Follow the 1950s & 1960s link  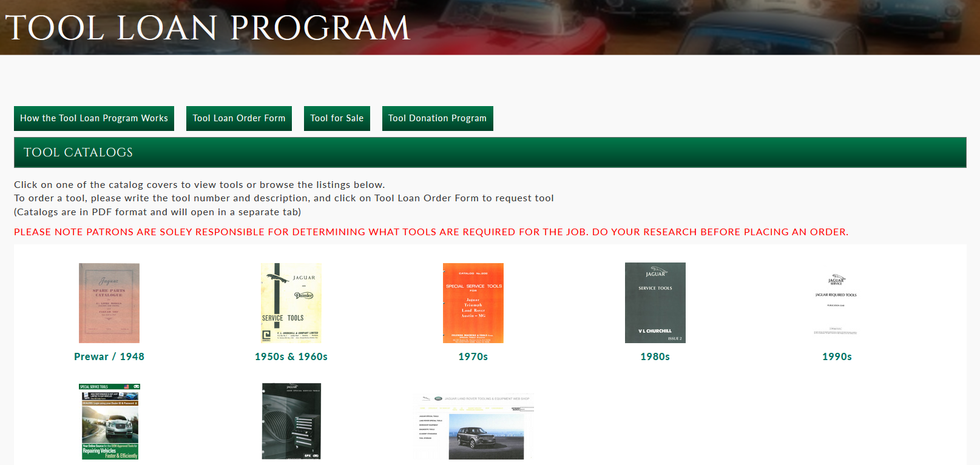tap(291, 356)
